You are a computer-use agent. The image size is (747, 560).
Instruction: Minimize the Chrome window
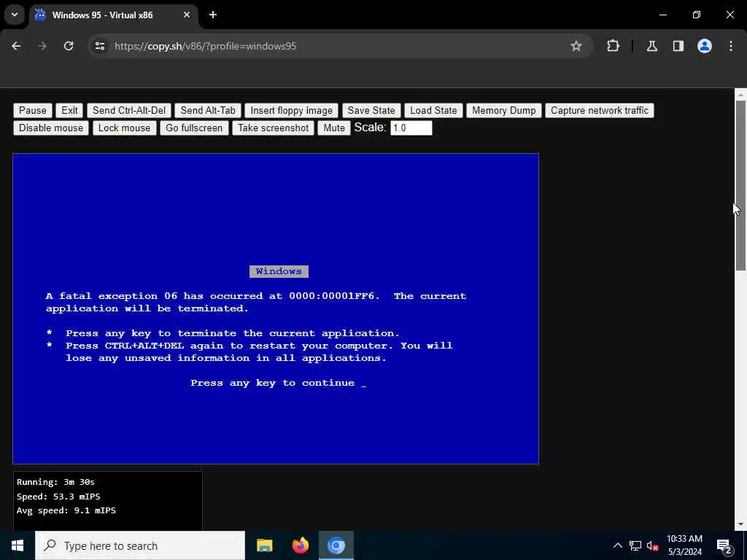(x=662, y=15)
